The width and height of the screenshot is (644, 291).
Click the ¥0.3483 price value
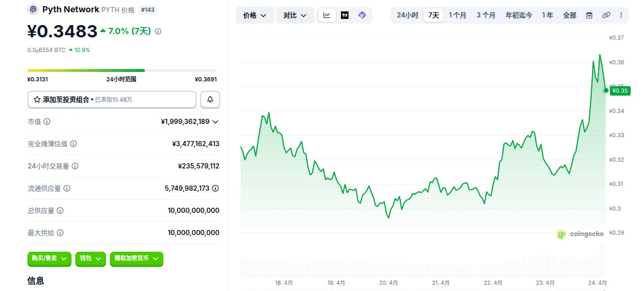click(63, 31)
